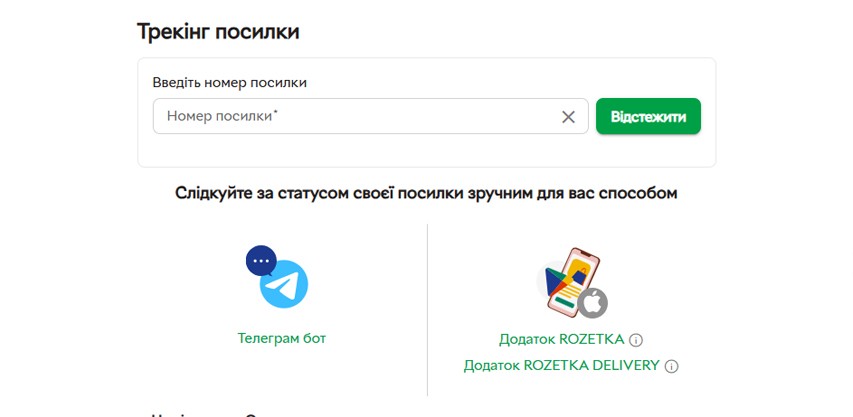The width and height of the screenshot is (853, 417).
Task: Click the Відстежити button
Action: coord(648,116)
